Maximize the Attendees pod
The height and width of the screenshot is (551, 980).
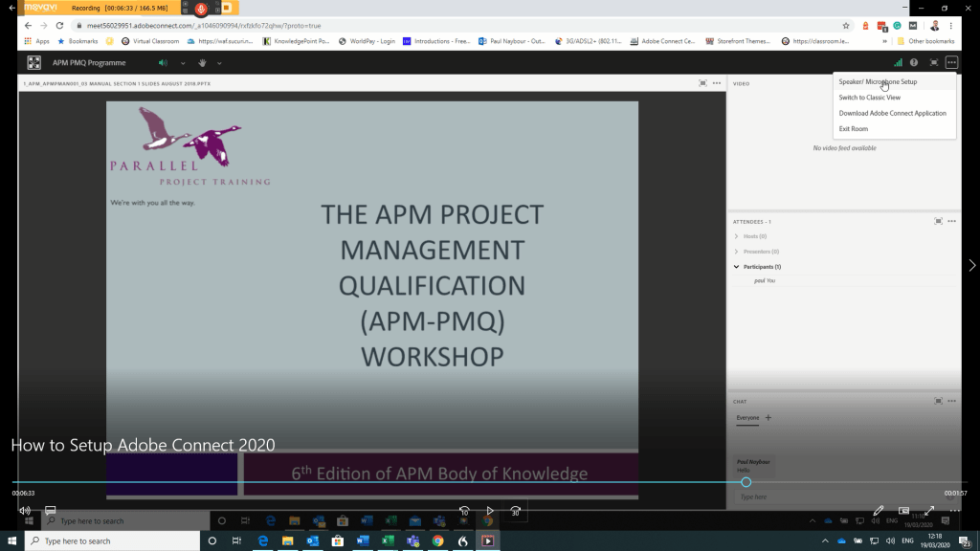[938, 221]
